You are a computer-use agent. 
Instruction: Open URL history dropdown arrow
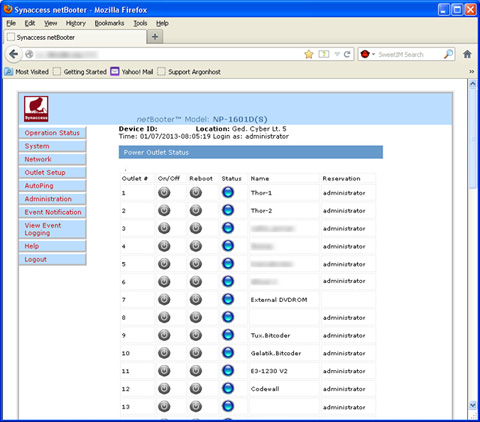(337, 54)
